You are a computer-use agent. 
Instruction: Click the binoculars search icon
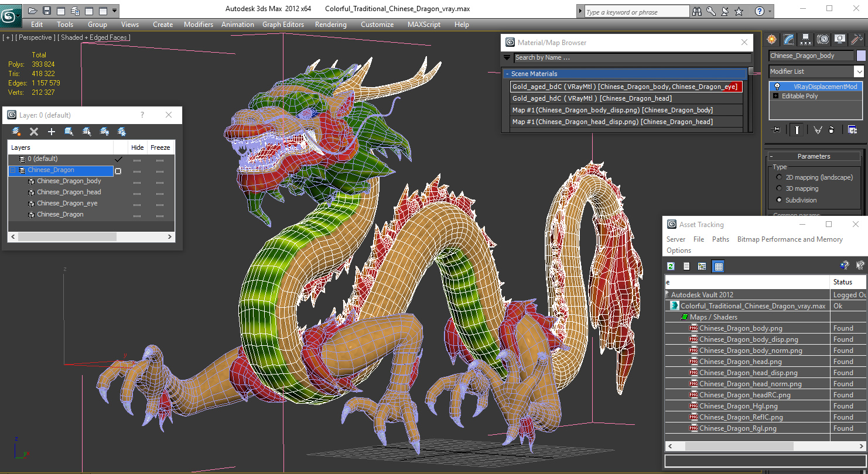click(697, 11)
